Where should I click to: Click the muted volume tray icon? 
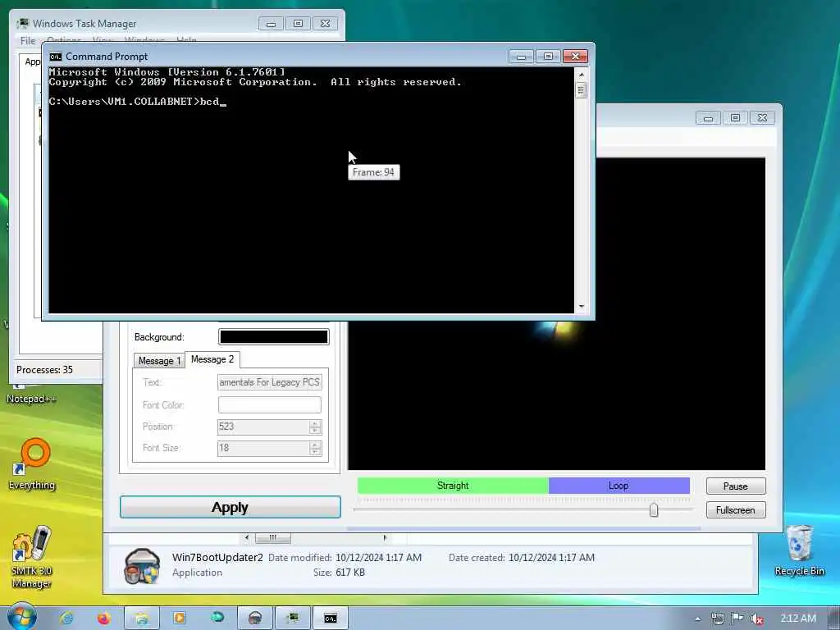756,619
